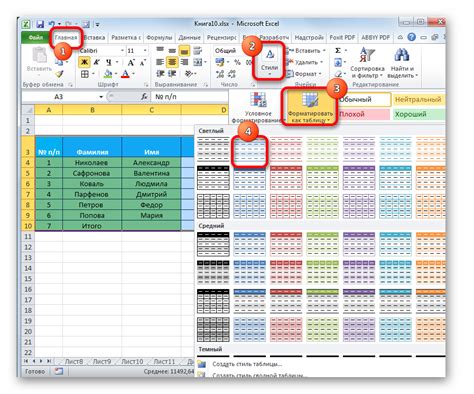Center text horizontally
474x394 pixels.
pyautogui.click(x=172, y=62)
